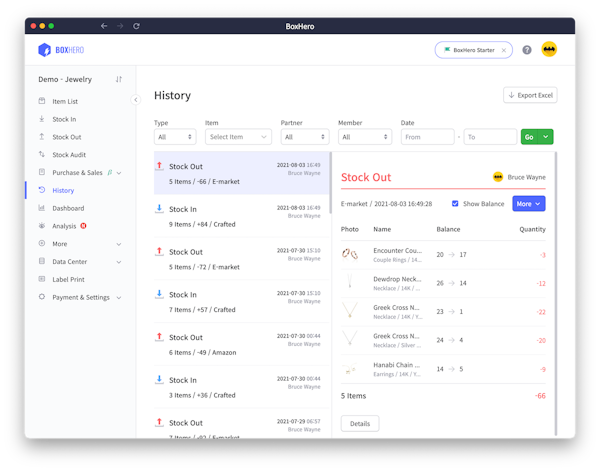Go to Stock Out in the sidebar
Viewport: 600px width, 471px height.
coord(67,137)
